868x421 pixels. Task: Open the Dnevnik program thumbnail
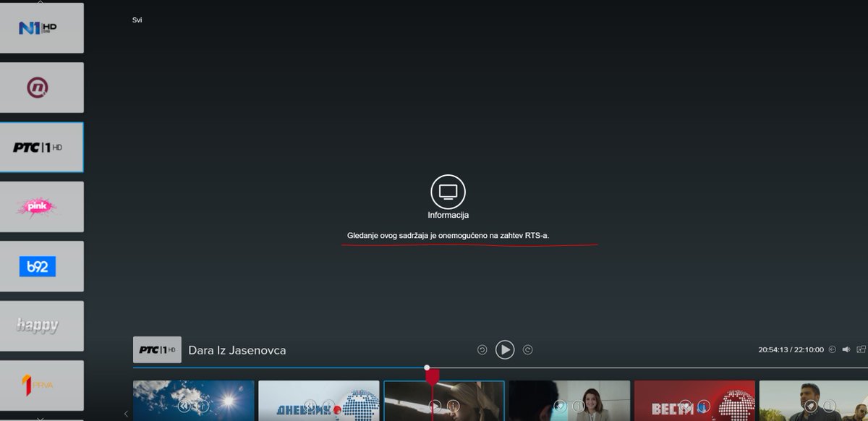(x=319, y=401)
